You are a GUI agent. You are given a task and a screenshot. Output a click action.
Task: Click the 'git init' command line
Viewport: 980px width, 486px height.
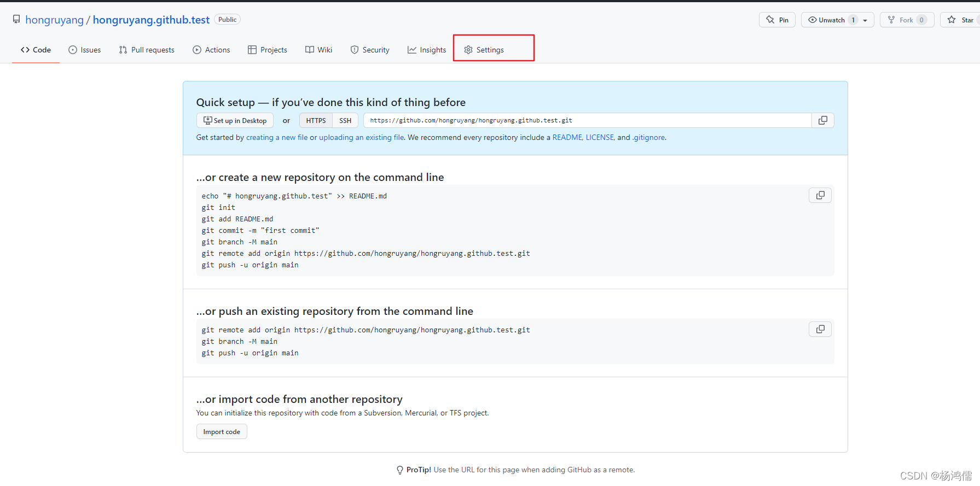[x=218, y=207]
